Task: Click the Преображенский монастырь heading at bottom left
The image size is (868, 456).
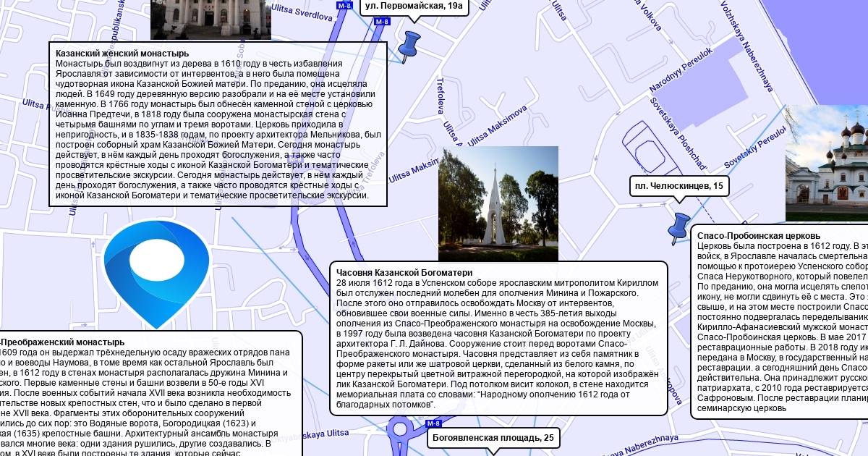Action: 62,342
